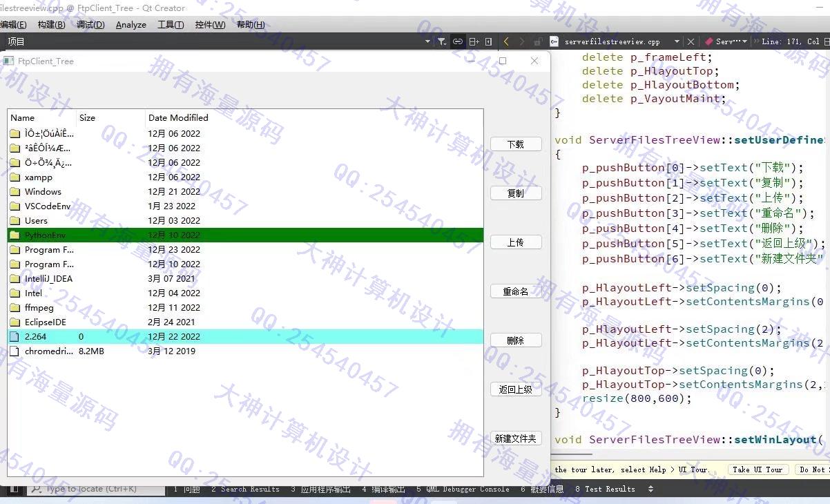This screenshot has height=504, width=830.
Task: Open the 帮助(H) menu
Action: click(251, 24)
